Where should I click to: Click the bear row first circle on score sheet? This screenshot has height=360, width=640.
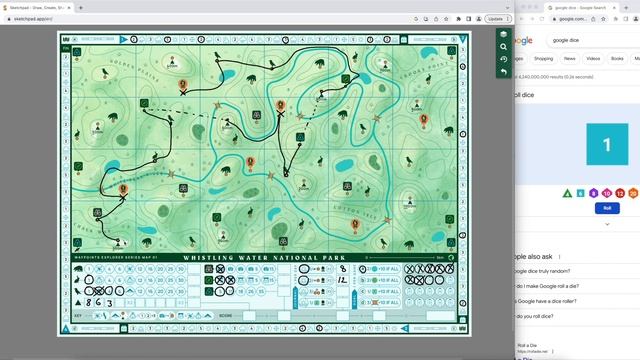point(89,269)
